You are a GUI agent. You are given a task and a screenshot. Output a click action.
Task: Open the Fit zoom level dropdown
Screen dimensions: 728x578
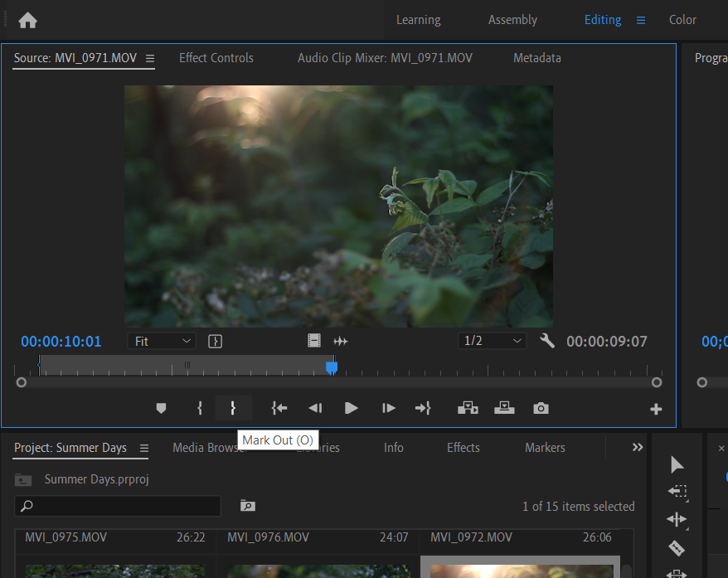coord(162,341)
